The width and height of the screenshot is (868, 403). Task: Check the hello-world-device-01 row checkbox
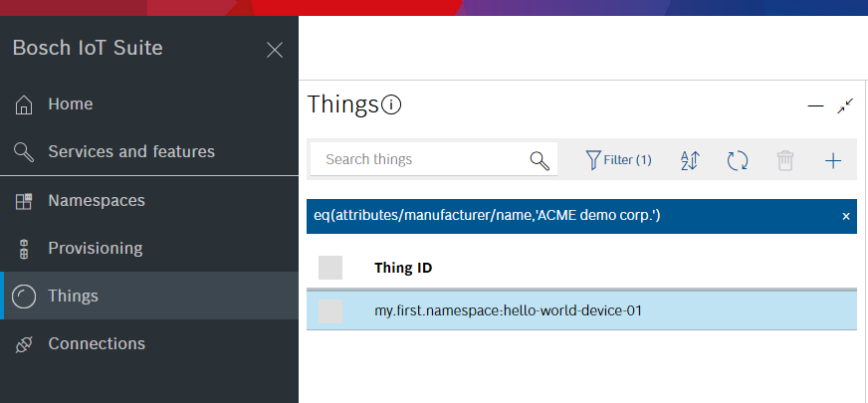click(330, 311)
